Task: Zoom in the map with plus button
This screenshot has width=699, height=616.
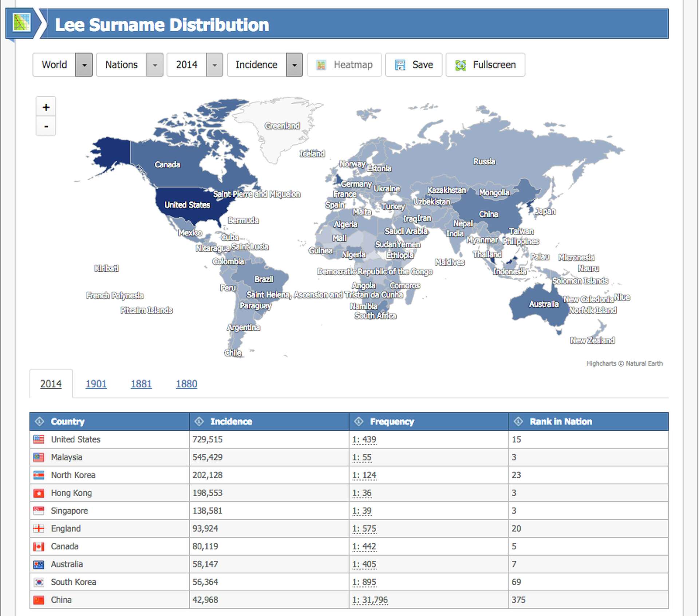Action: [46, 107]
